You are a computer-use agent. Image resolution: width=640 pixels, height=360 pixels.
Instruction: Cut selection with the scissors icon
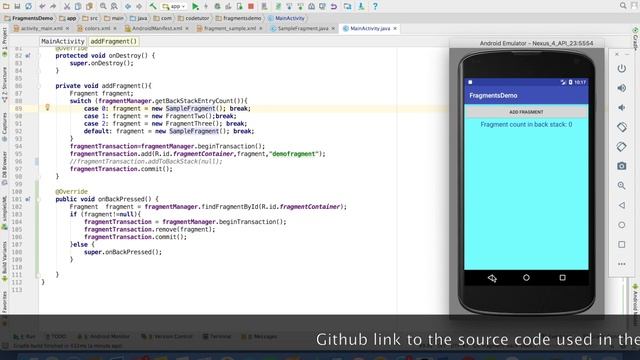[67, 6]
